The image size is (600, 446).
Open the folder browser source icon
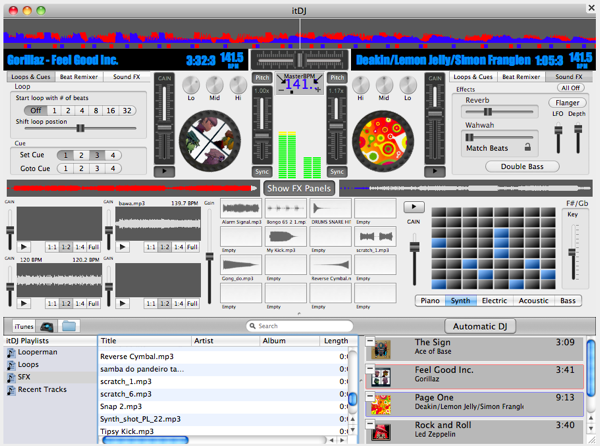coord(69,327)
